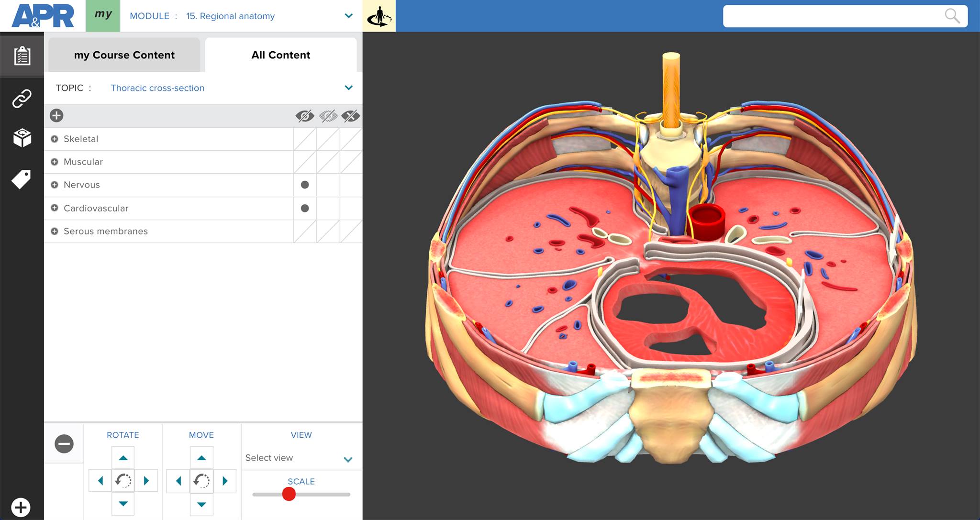980x520 pixels.
Task: Click the magnifying glass search icon
Action: point(952,16)
